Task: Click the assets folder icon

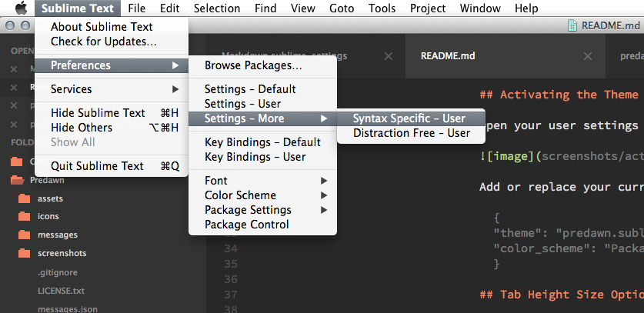Action: point(24,198)
